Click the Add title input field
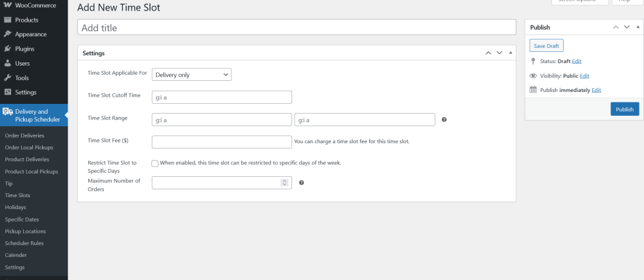This screenshot has width=644, height=280. (x=296, y=28)
